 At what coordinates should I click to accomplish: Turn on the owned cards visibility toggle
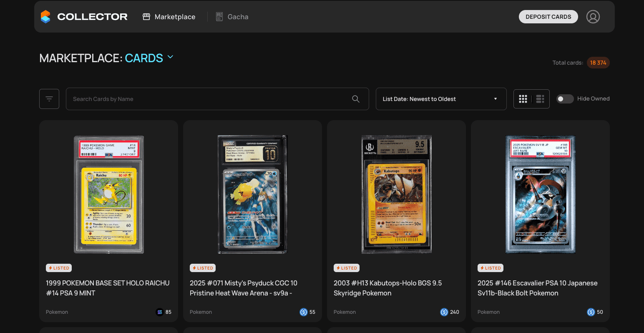[x=565, y=99]
